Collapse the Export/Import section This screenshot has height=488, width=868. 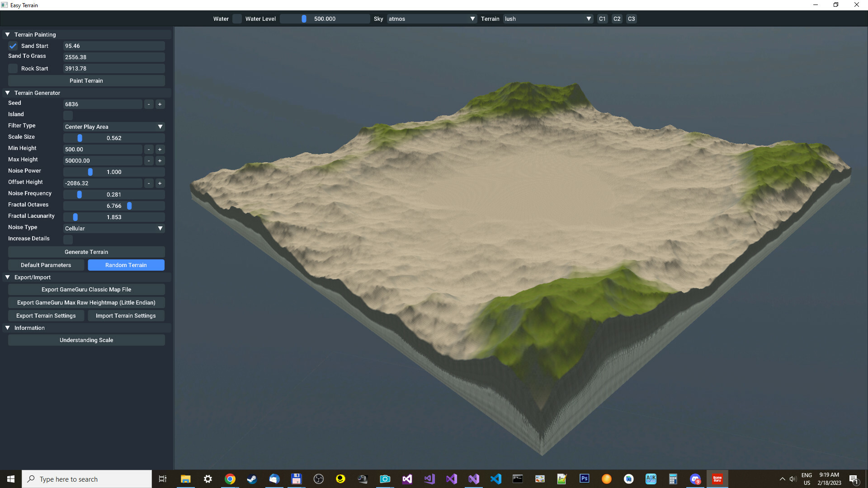(7, 277)
